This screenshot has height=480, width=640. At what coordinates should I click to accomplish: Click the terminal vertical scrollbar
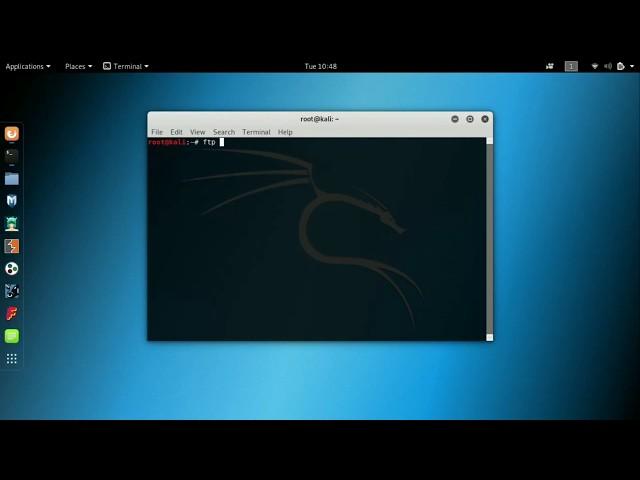(489, 239)
